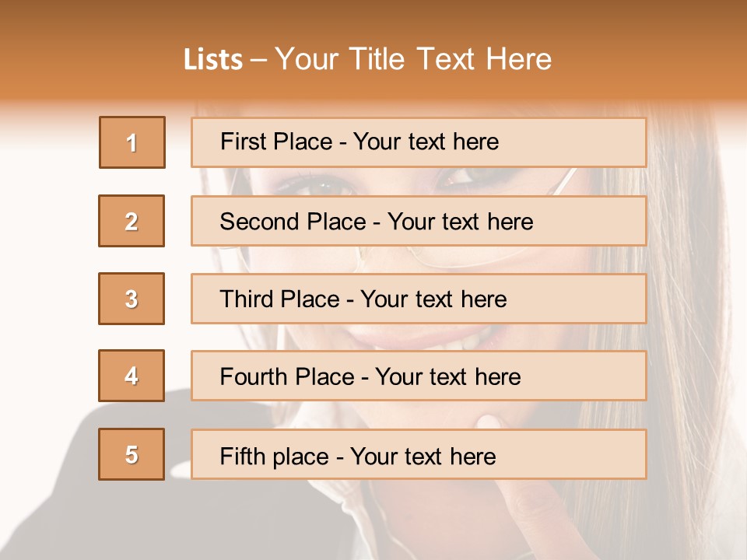Select the number 3 box
747x560 pixels.
[132, 299]
